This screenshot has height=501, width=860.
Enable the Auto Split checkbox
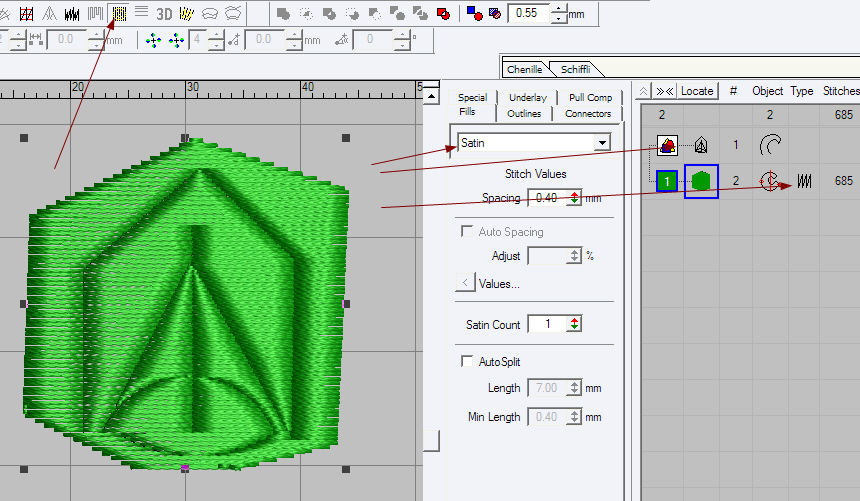pos(466,361)
